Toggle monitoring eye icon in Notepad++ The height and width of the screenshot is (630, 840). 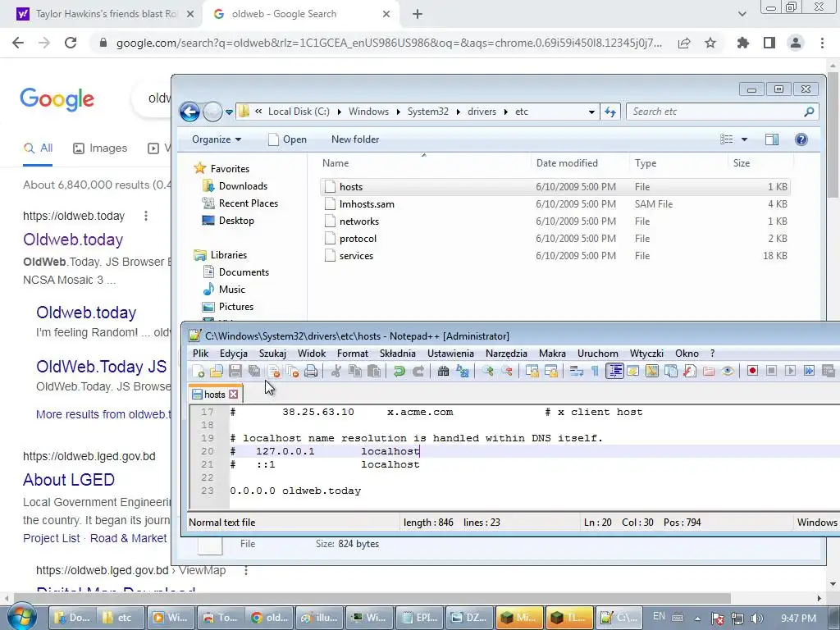728,371
